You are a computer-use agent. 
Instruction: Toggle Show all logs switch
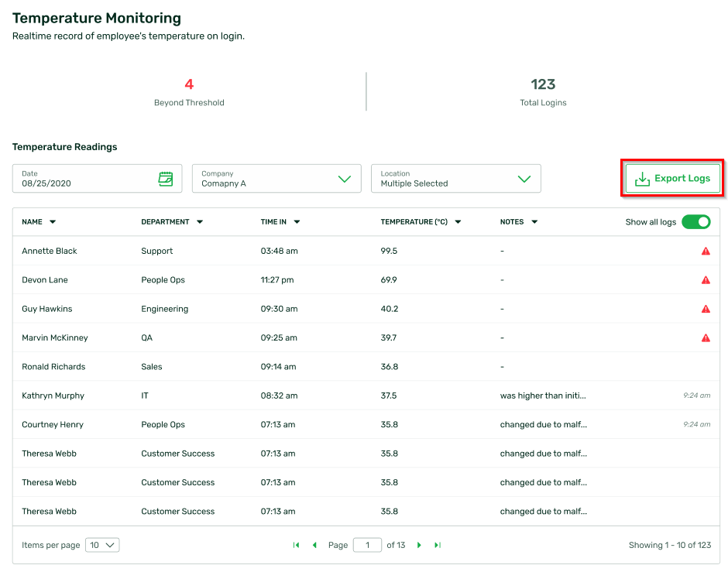click(695, 222)
